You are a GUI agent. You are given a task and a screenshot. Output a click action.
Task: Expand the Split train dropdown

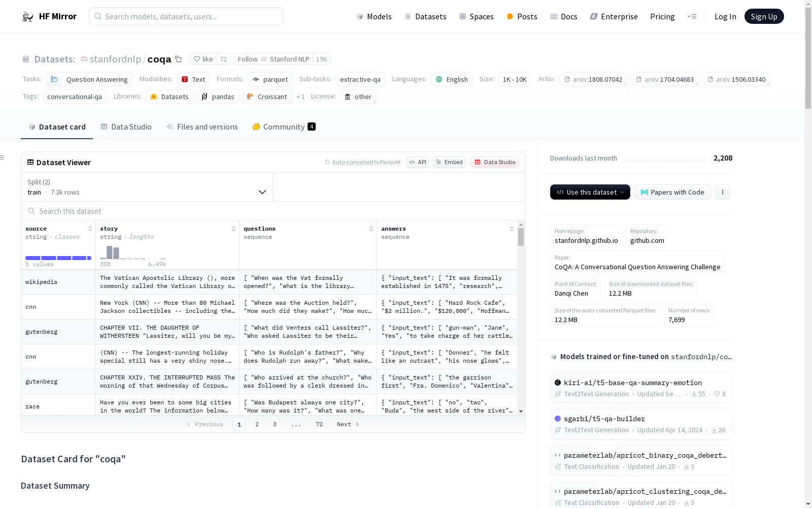click(x=147, y=187)
